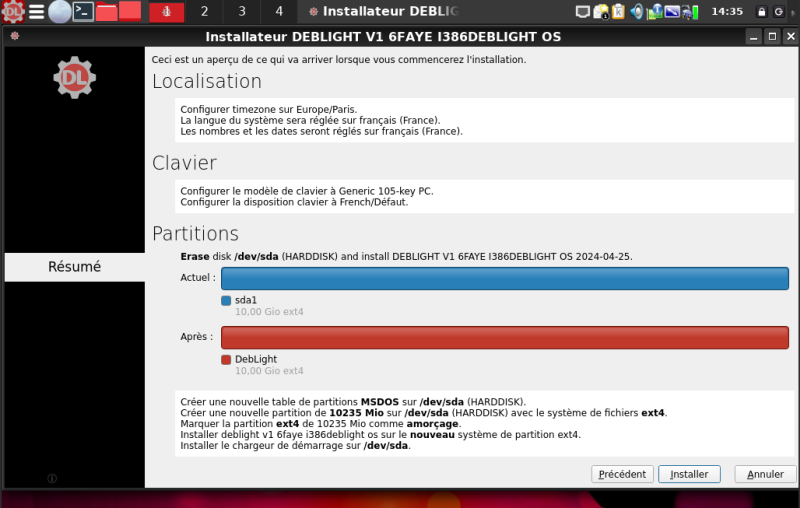Switch to workspace 4

[x=278, y=12]
